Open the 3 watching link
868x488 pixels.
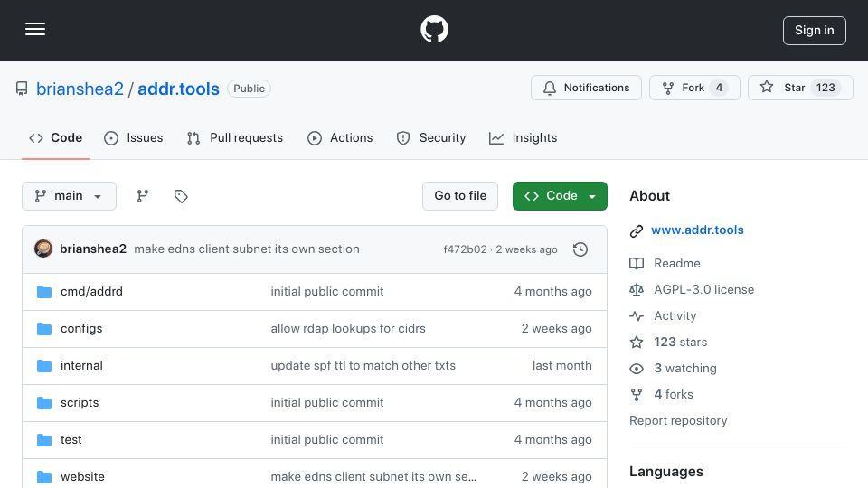click(x=685, y=369)
